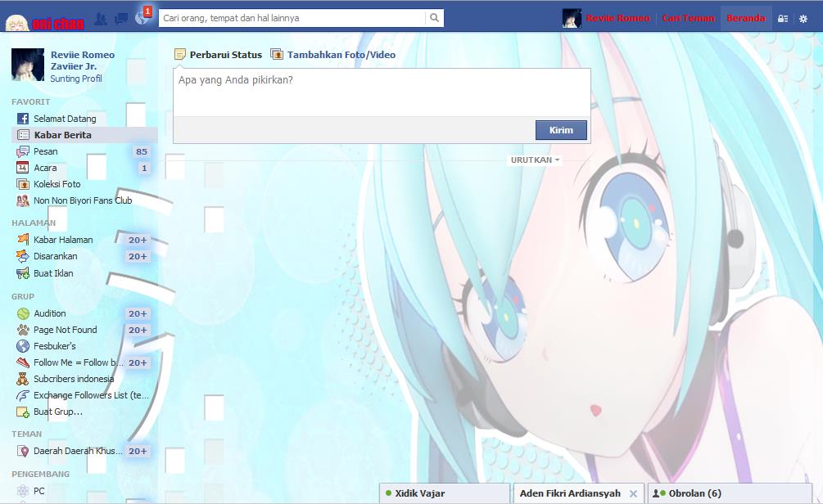The height and width of the screenshot is (504, 823).
Task: Click the Koleksi Foto photo icon
Action: (23, 184)
